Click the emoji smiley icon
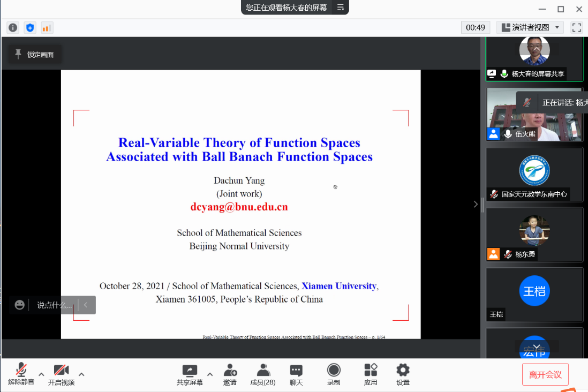 tap(20, 305)
